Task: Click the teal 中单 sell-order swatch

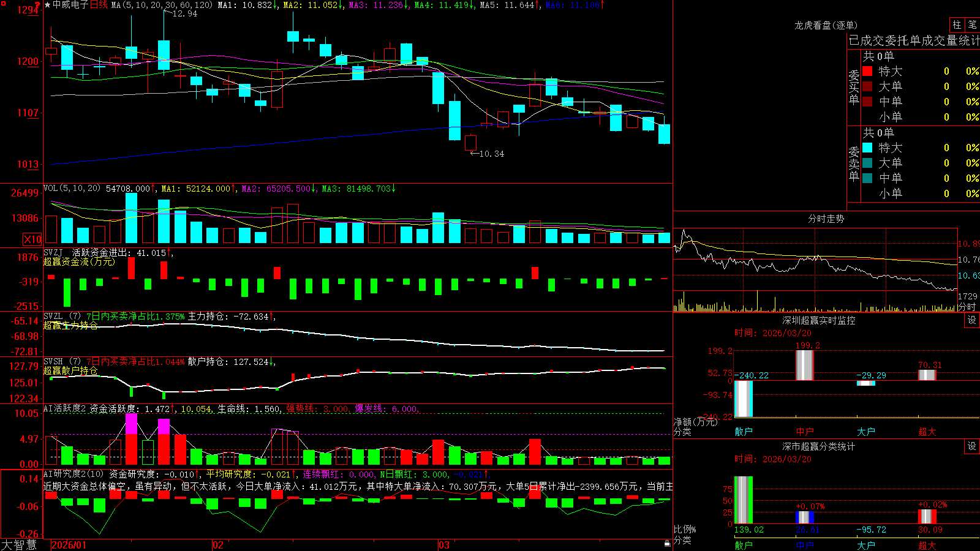Action: coord(867,178)
